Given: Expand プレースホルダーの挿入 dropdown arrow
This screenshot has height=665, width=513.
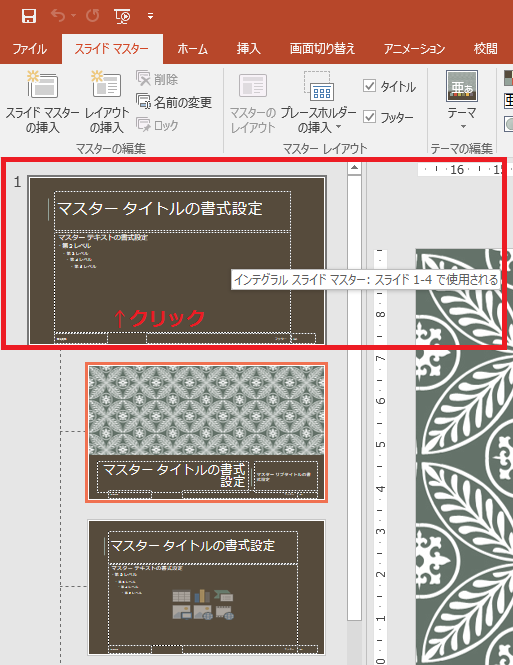Looking at the screenshot, I should tap(338, 126).
